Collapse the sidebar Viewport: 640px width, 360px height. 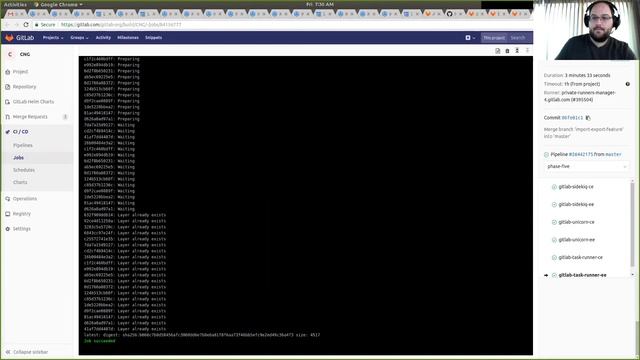(27, 352)
